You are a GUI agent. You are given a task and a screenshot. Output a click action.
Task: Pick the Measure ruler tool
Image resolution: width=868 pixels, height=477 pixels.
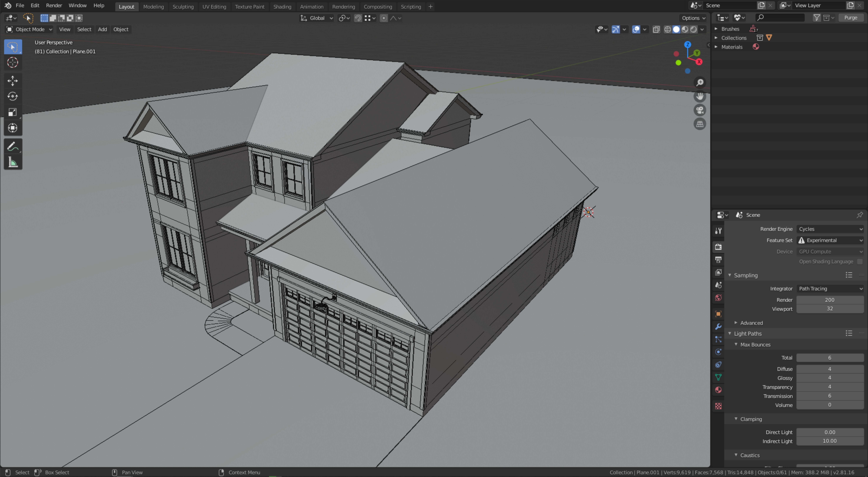tap(13, 162)
